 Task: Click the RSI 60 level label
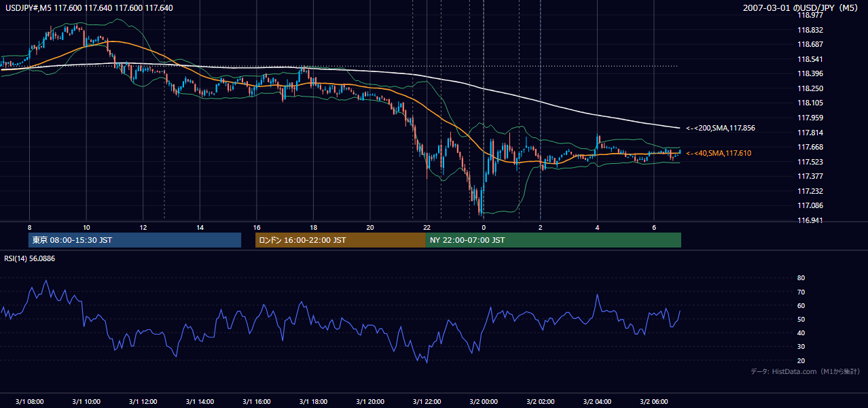pos(801,305)
